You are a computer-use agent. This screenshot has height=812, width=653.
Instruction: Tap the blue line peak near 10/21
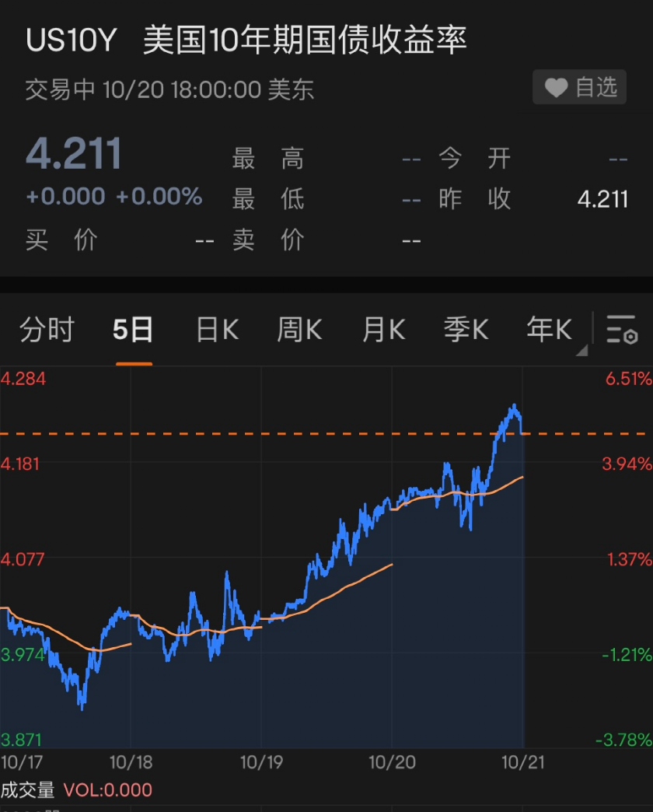[513, 406]
